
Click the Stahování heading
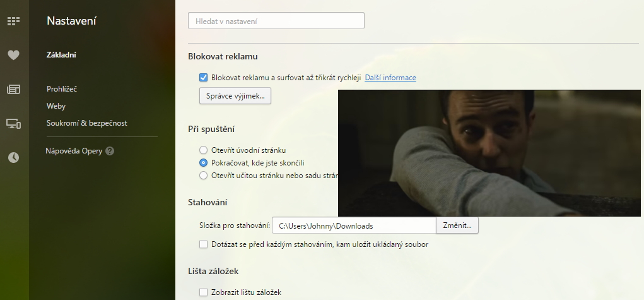pos(208,203)
